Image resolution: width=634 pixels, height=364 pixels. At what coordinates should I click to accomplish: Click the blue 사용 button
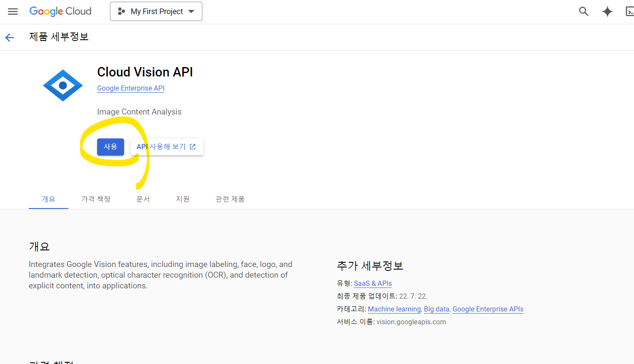tap(110, 147)
